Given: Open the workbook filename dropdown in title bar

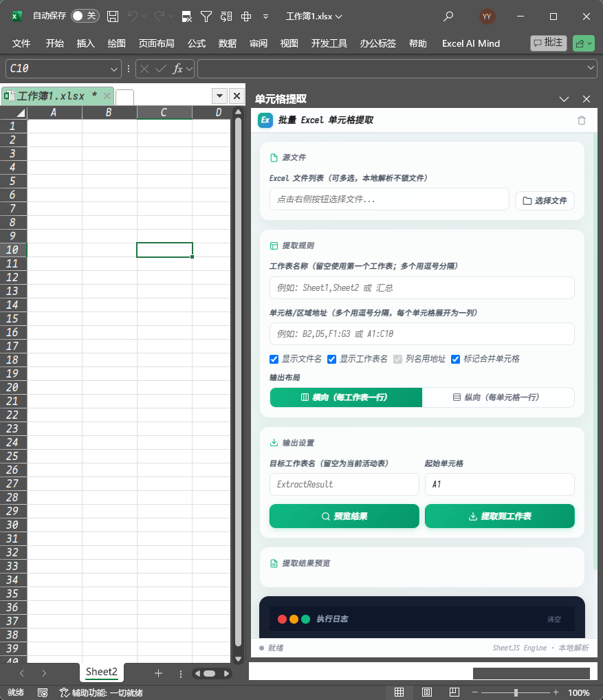Looking at the screenshot, I should point(339,17).
